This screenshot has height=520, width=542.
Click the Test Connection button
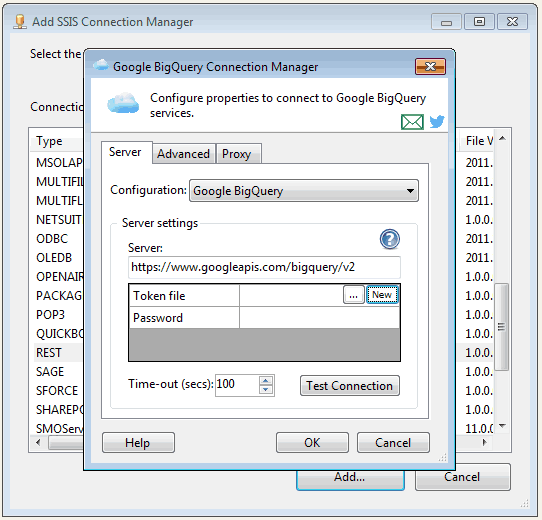pos(350,386)
